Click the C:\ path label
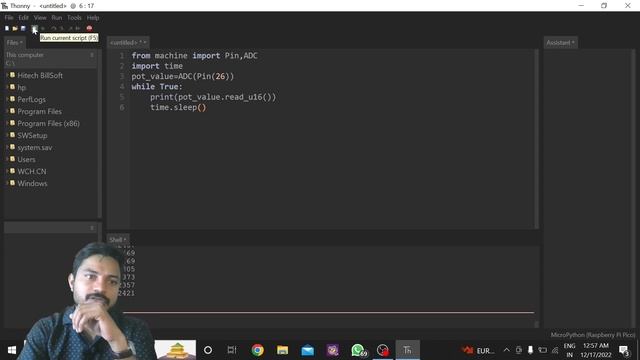Image resolution: width=640 pixels, height=360 pixels. (x=10, y=63)
